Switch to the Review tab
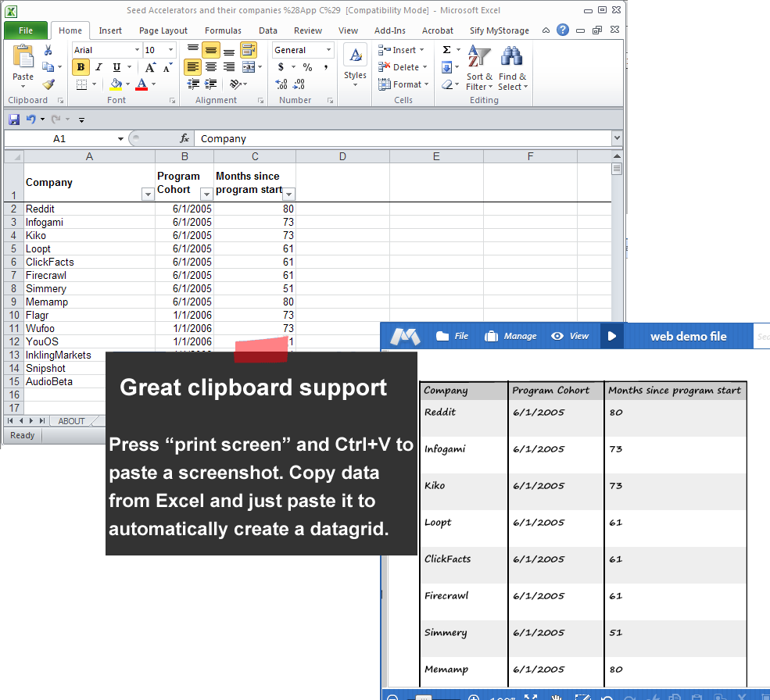770x700 pixels. 308,30
